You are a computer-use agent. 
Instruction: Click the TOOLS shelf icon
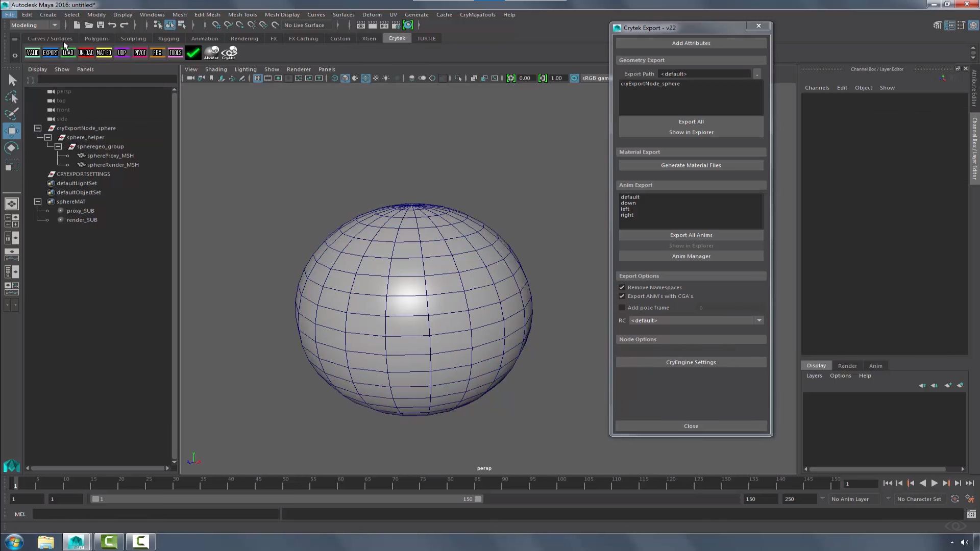(x=175, y=53)
